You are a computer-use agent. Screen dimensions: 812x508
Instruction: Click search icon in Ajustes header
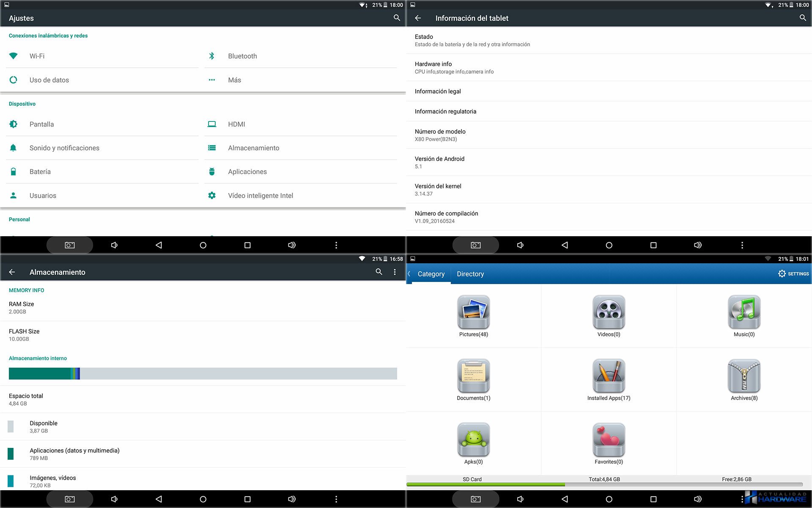[397, 18]
